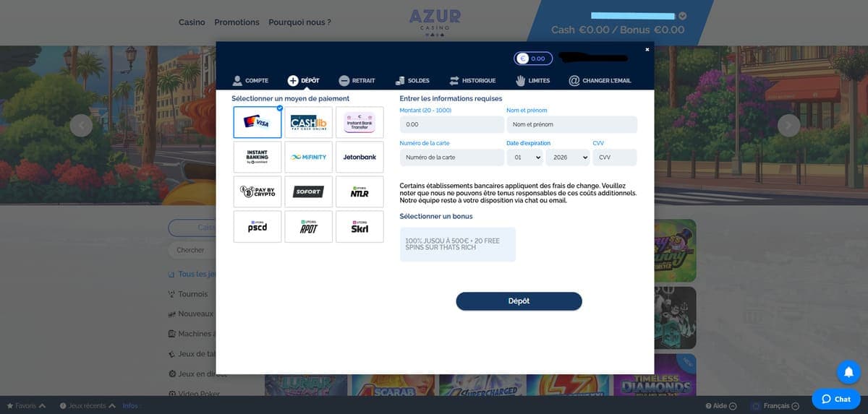The height and width of the screenshot is (414, 868).
Task: Open the Changer l'email tab
Action: 600,80
